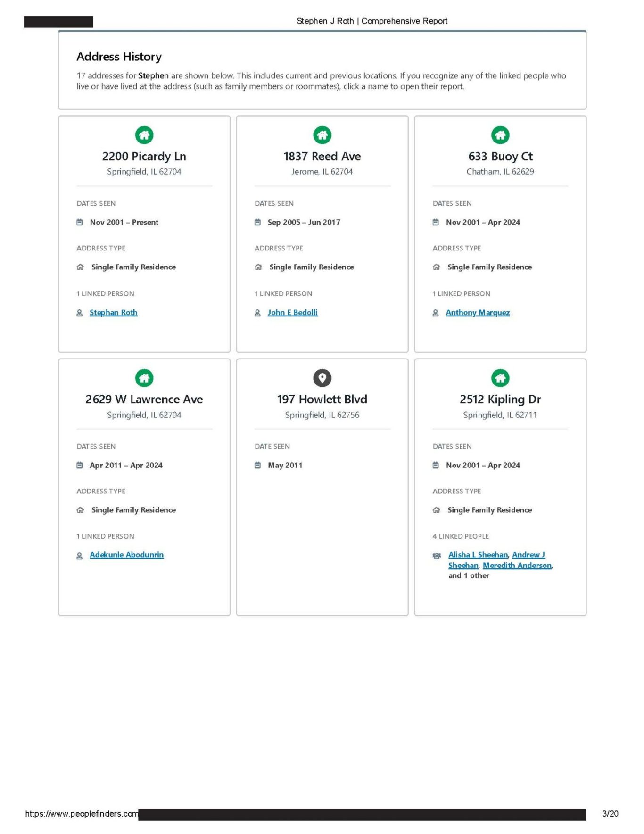The width and height of the screenshot is (644, 834).
Task: Open Adekunle Abodunrin's report
Action: 127,555
